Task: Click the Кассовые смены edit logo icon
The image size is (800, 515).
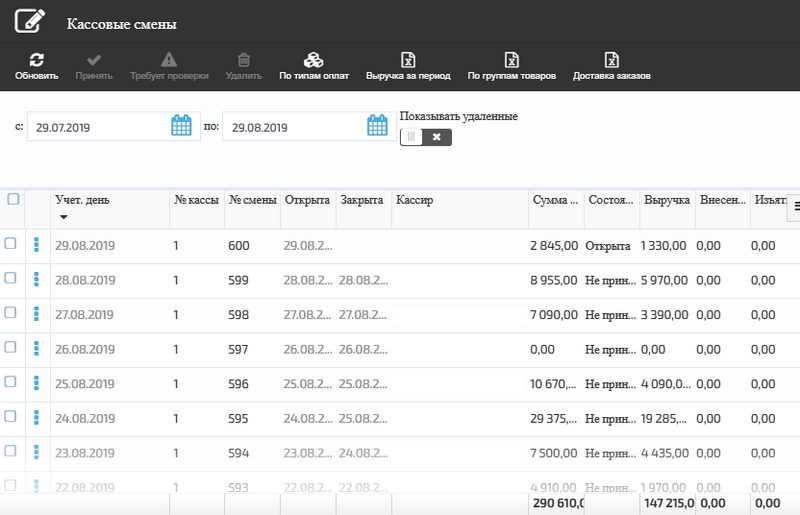Action: (x=30, y=21)
